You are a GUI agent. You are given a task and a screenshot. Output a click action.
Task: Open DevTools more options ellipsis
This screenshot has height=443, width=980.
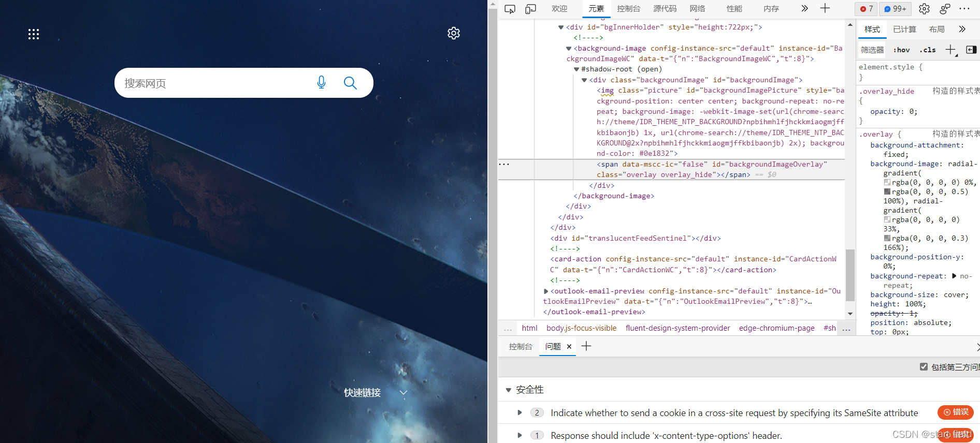(x=964, y=9)
